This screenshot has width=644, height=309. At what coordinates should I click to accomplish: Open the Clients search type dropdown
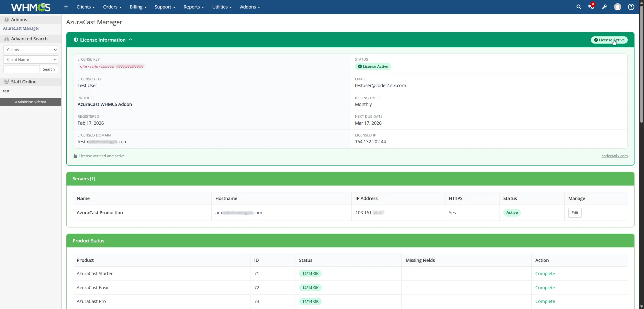(x=31, y=50)
